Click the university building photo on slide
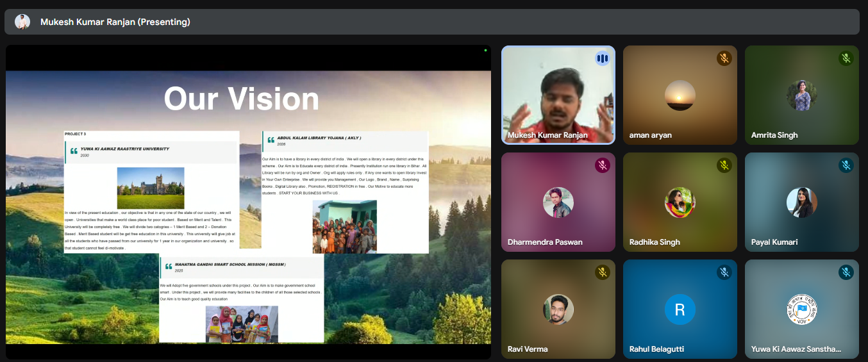868x362 pixels. [x=151, y=188]
